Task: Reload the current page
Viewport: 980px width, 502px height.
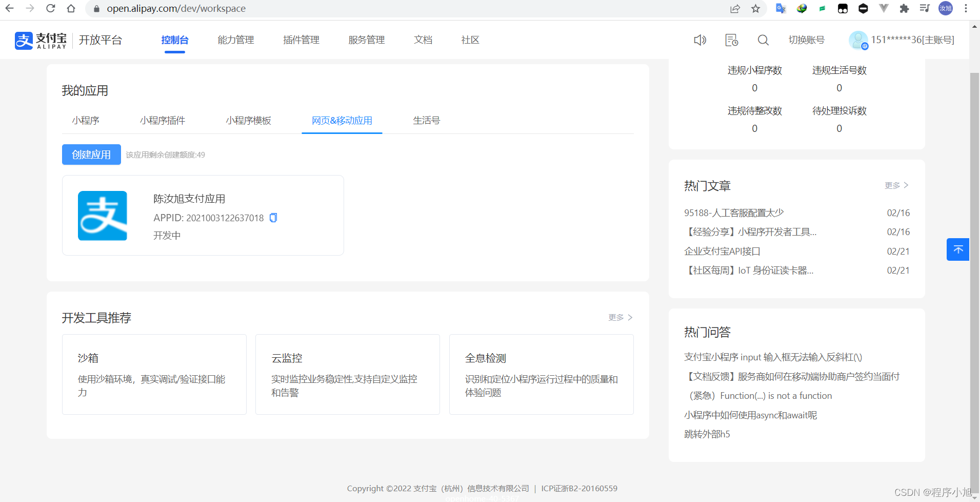Action: click(x=50, y=8)
